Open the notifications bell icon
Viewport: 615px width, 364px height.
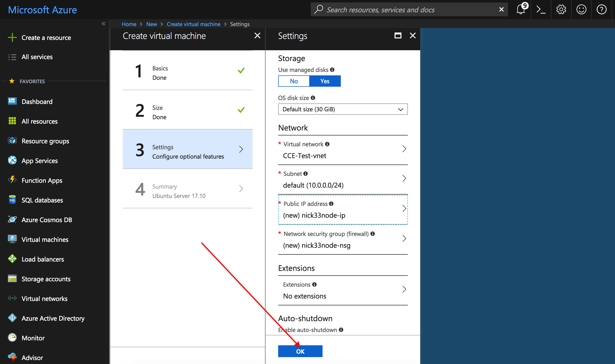(x=521, y=10)
